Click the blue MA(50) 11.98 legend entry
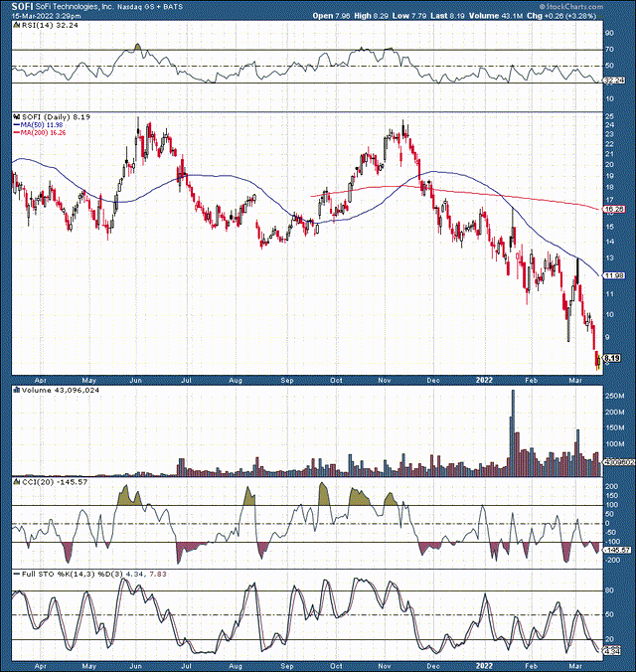 (x=39, y=124)
